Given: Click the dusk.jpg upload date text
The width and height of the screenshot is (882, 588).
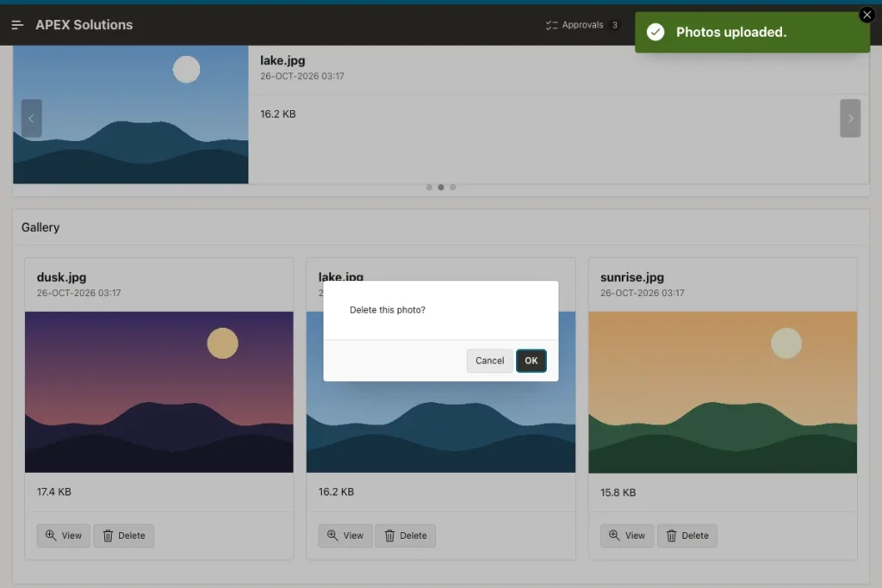Looking at the screenshot, I should (x=78, y=293).
